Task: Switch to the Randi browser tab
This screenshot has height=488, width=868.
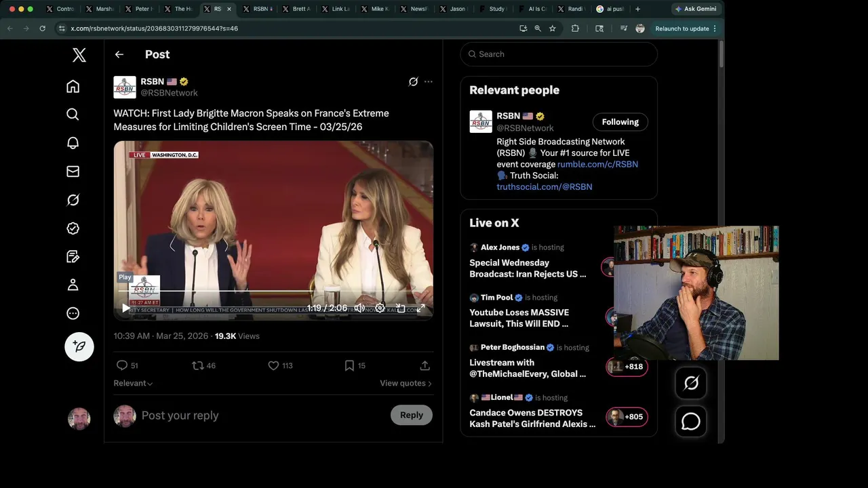Action: [x=572, y=9]
